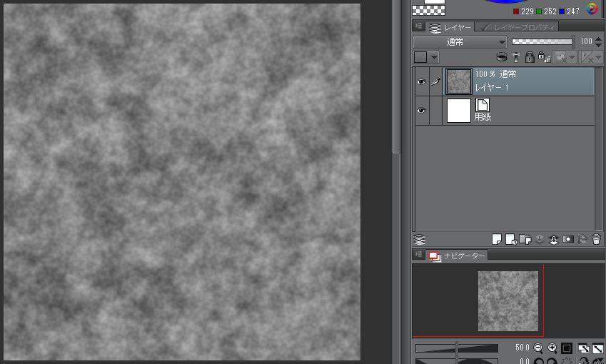Screen dimensions: 606x364
Task: Click transfer to lower layer icon
Action: click(x=540, y=240)
